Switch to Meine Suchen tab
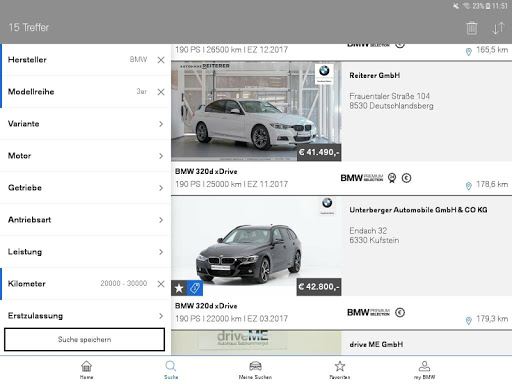This screenshot has width=512, height=384. point(255,370)
